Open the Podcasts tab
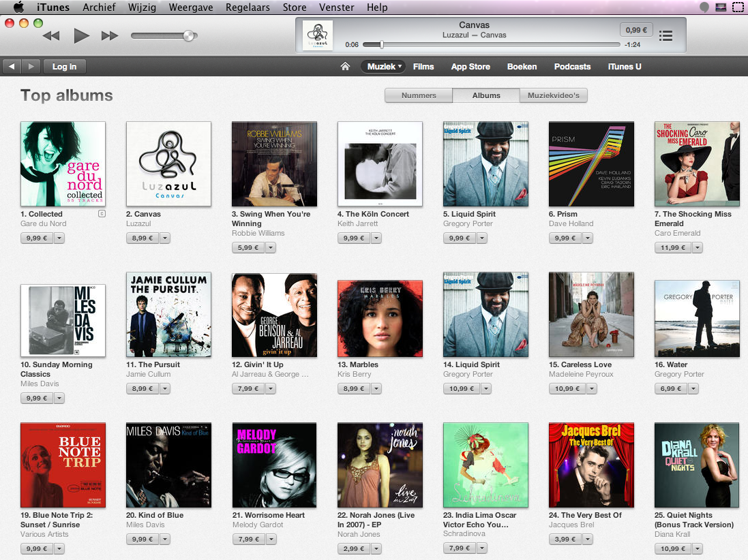 tap(572, 67)
